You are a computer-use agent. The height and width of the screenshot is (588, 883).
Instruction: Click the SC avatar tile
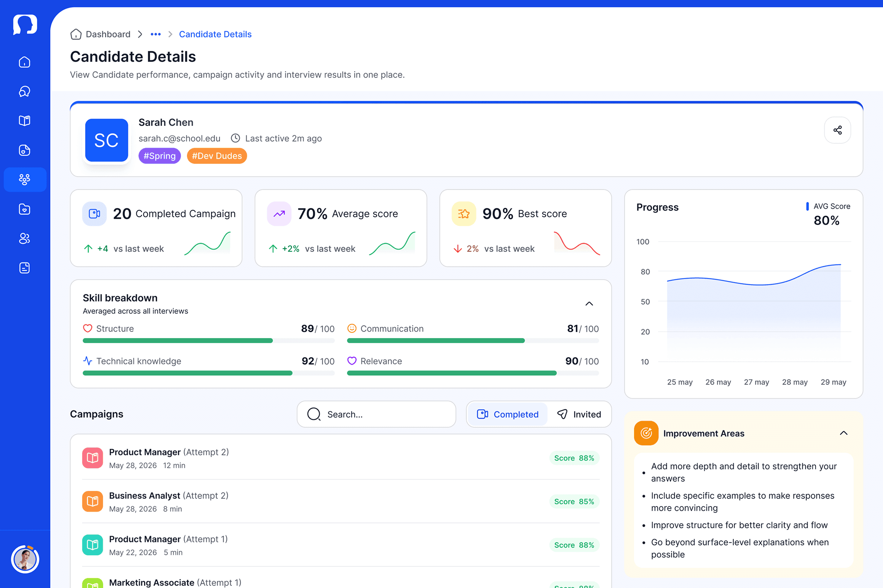[107, 140]
